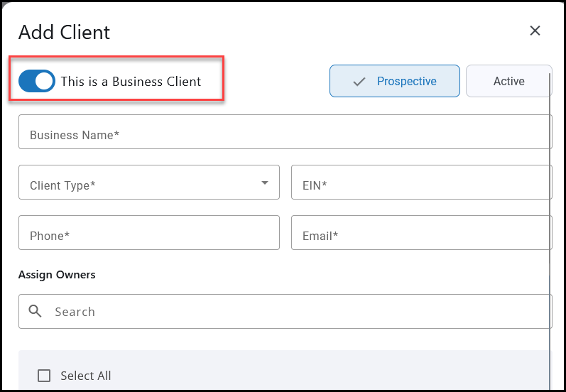566x392 pixels.
Task: Click the Assign Owners heading
Action: [x=57, y=275]
